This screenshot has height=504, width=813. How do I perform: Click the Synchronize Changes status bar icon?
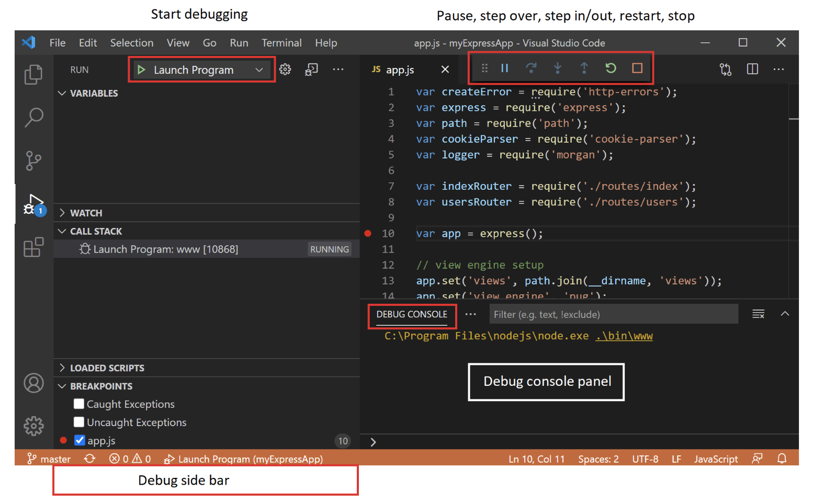(x=89, y=459)
